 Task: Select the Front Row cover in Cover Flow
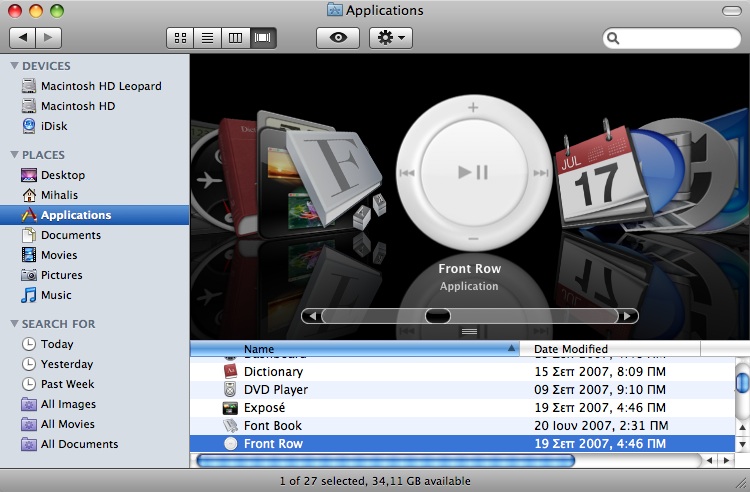(x=473, y=173)
